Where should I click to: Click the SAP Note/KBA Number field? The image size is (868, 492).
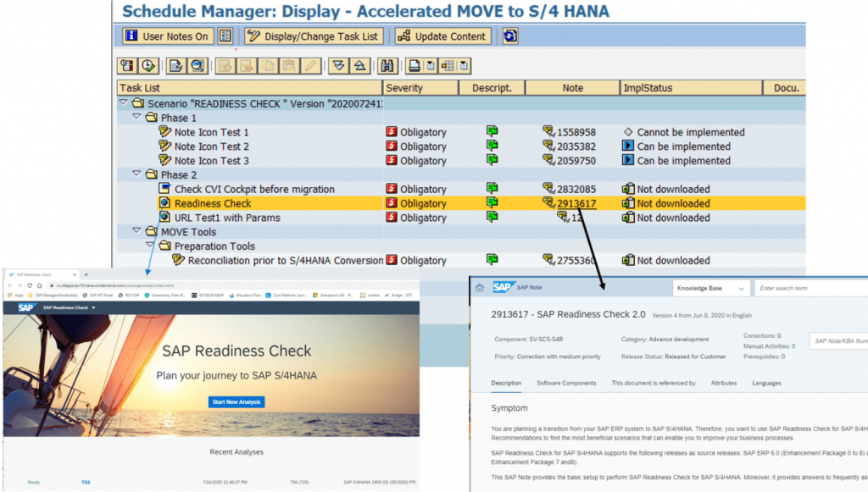[x=838, y=340]
